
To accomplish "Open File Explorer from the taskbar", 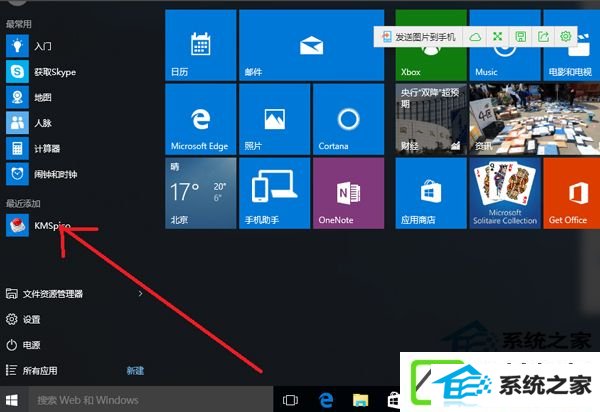I will click(360, 400).
